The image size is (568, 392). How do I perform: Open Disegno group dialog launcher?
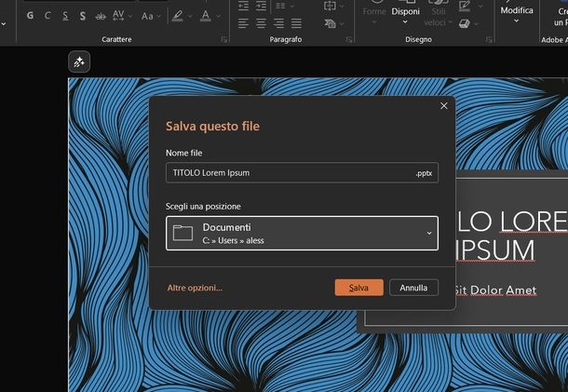click(x=489, y=39)
